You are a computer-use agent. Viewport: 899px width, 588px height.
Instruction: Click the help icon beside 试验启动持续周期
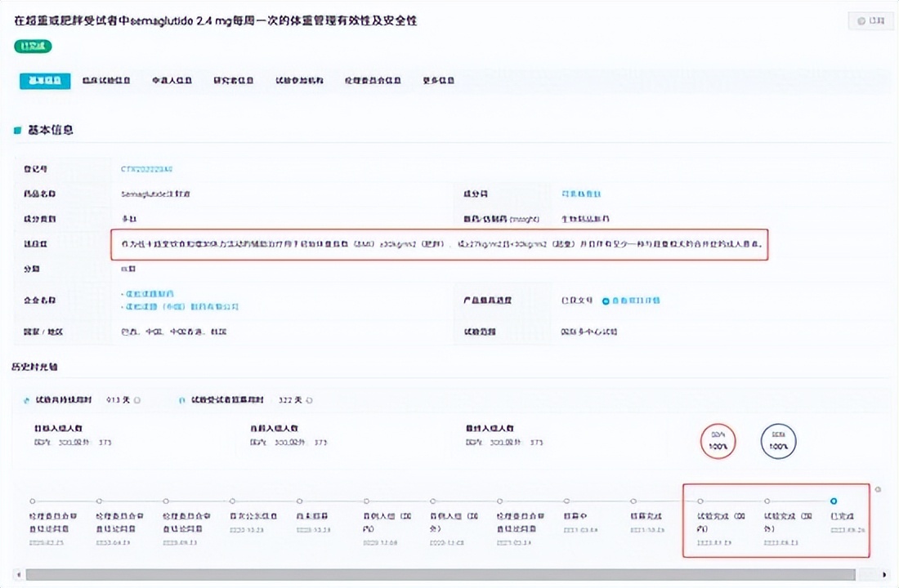[136, 399]
